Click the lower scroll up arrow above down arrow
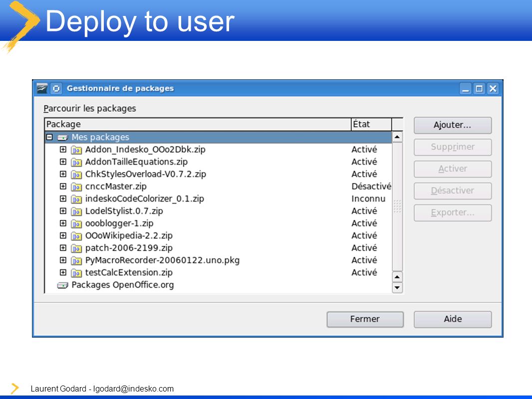This screenshot has width=532, height=399. point(397,277)
